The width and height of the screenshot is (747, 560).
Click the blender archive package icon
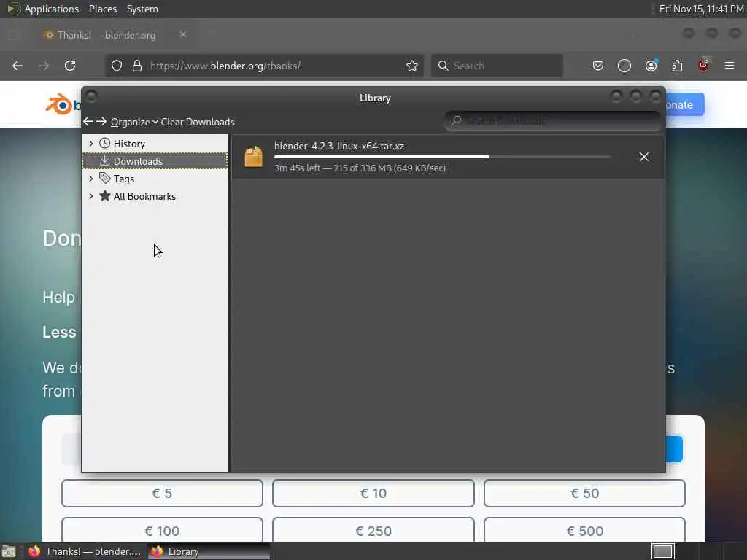(x=253, y=157)
